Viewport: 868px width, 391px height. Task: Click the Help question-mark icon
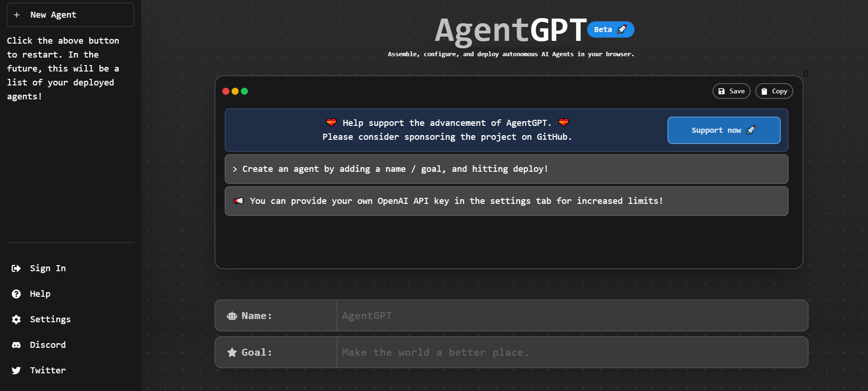click(16, 294)
